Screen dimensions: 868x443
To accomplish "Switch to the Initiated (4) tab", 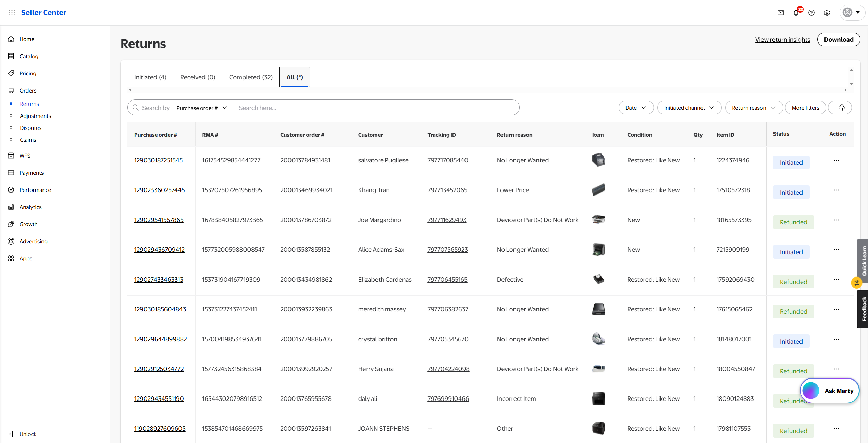I will [150, 77].
